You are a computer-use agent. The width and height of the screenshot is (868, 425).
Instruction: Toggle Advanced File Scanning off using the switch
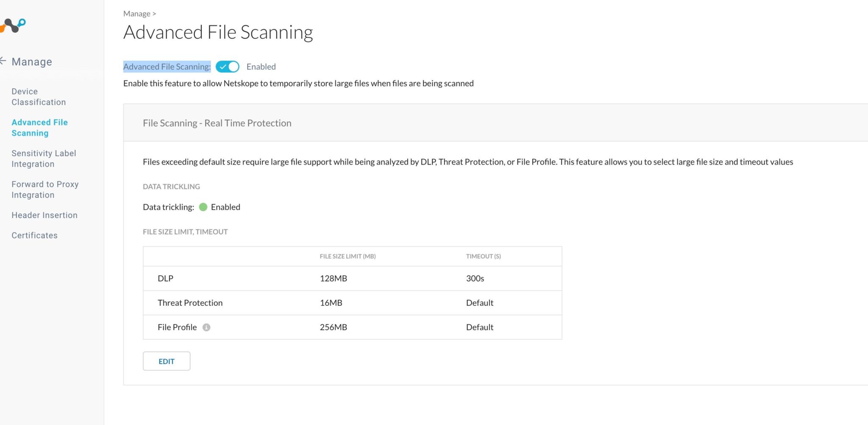[228, 67]
